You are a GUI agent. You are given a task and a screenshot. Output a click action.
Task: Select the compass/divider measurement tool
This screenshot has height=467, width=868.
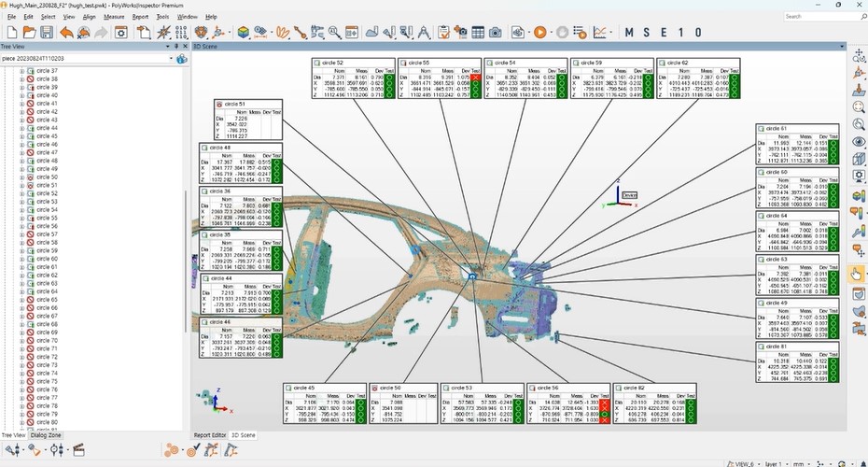[x=424, y=33]
